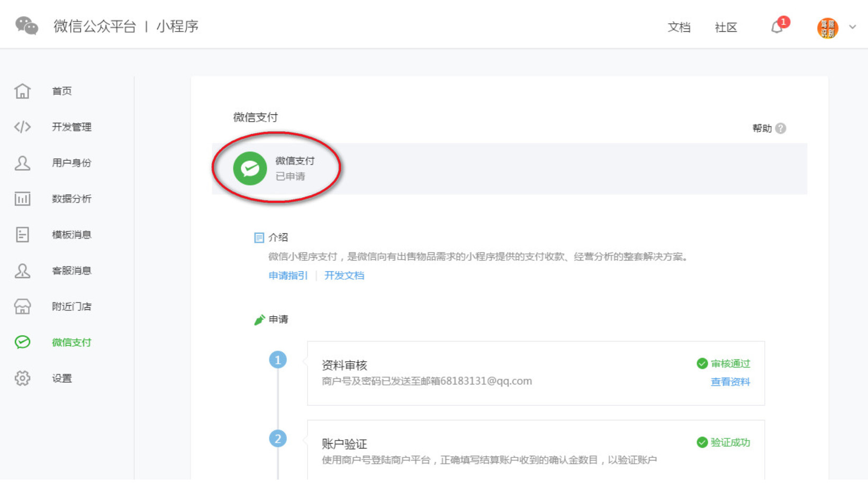
Task: Select 用户身份 in the sidebar menu
Action: [72, 163]
